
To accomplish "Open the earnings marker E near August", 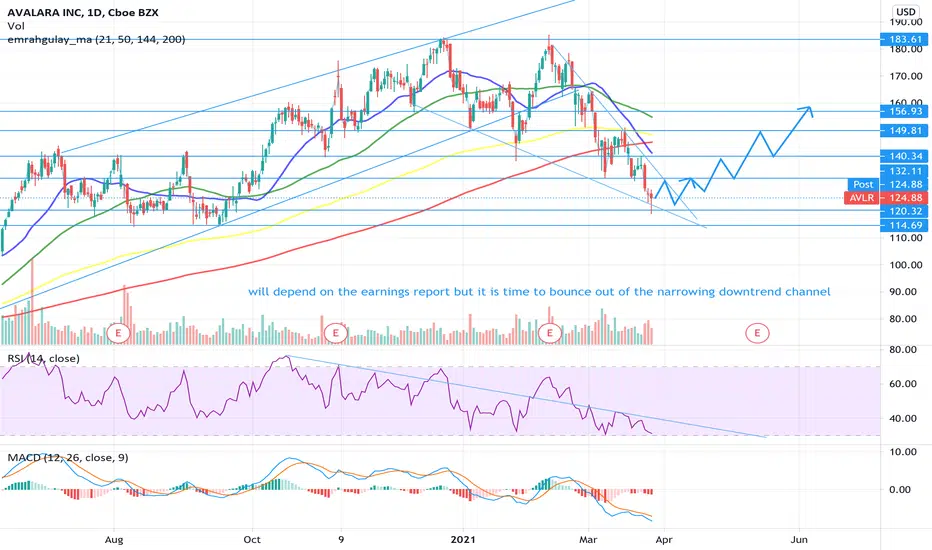I will (118, 333).
